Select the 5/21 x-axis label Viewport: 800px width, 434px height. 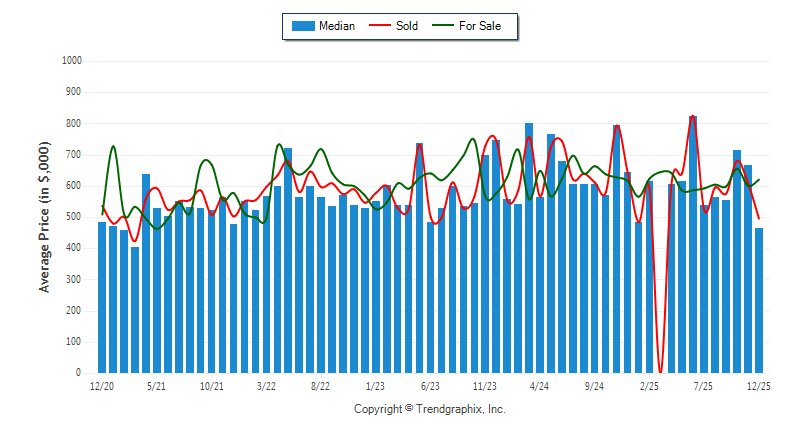[x=156, y=385]
